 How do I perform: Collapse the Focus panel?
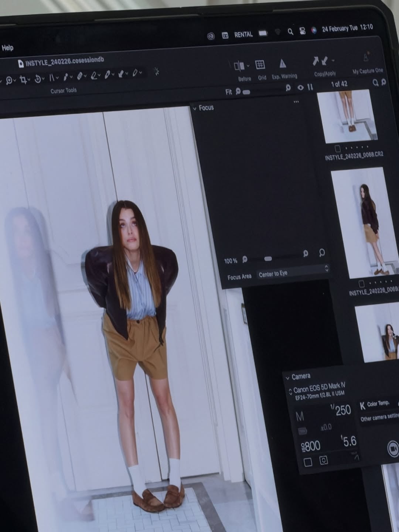tap(195, 108)
